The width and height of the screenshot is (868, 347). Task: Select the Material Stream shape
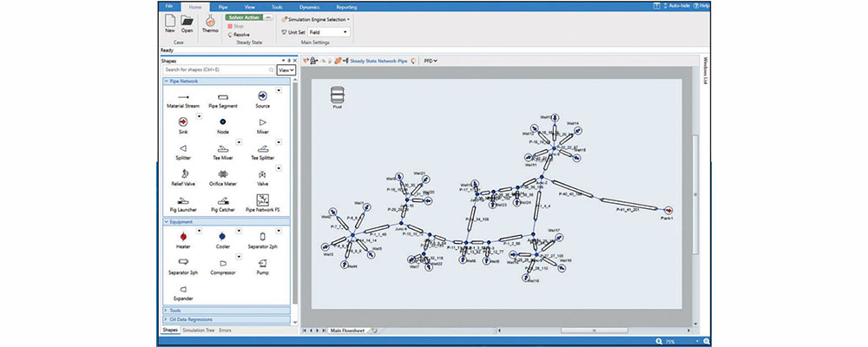click(182, 100)
